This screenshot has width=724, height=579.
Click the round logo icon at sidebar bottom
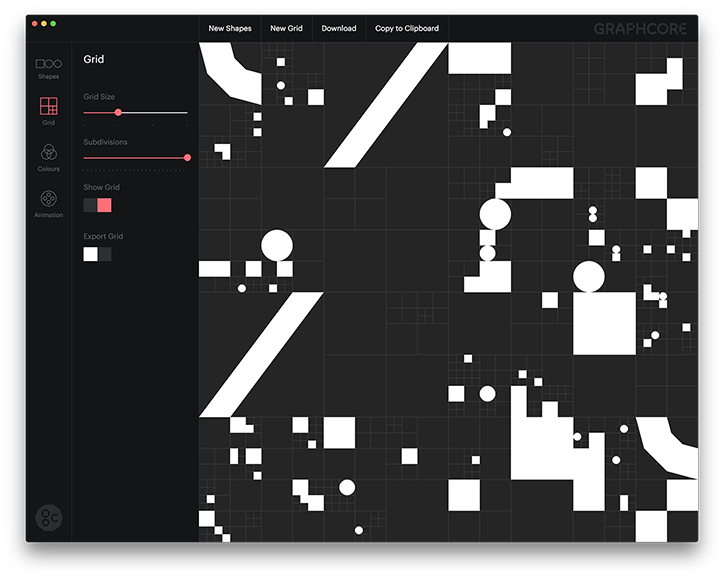pos(49,517)
